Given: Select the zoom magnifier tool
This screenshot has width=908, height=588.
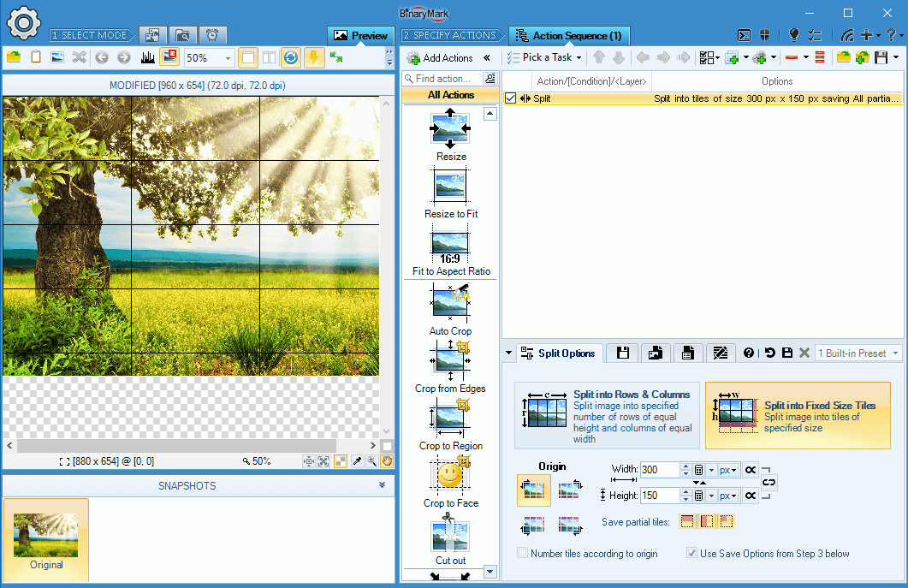Looking at the screenshot, I should (371, 460).
